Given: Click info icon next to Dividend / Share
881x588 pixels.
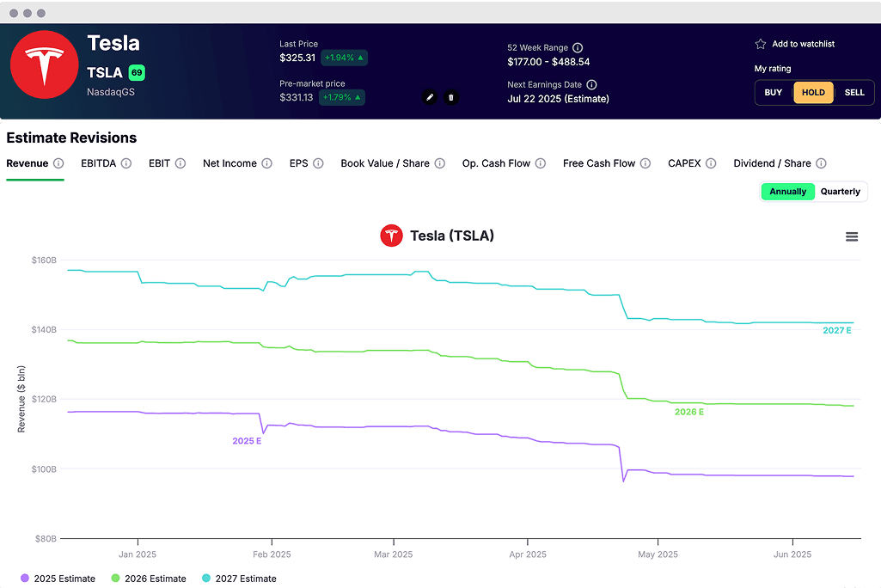Looking at the screenshot, I should click(x=822, y=163).
